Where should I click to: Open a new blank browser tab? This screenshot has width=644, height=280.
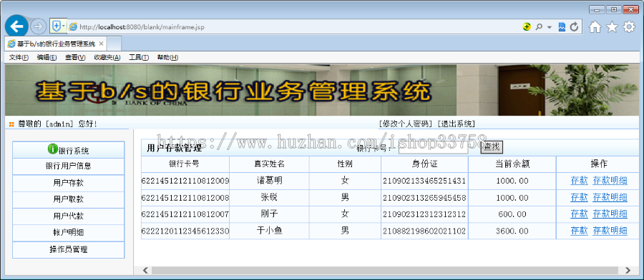(x=114, y=44)
